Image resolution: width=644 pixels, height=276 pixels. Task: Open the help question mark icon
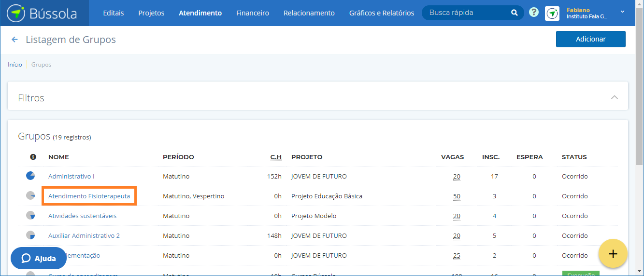point(534,13)
